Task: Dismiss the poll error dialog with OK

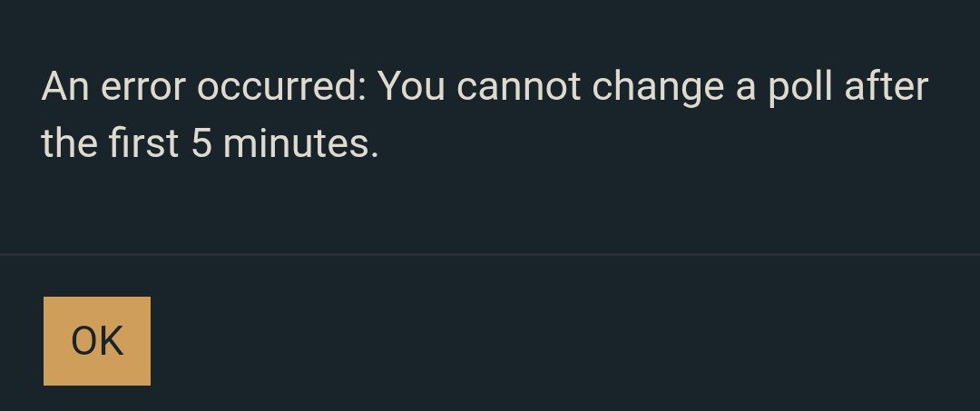Action: [97, 341]
